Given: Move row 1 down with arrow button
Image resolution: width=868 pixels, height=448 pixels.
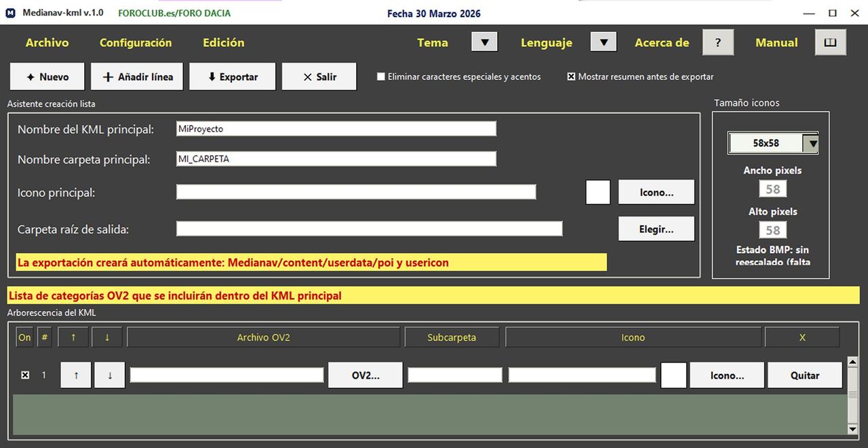Looking at the screenshot, I should pyautogui.click(x=110, y=375).
